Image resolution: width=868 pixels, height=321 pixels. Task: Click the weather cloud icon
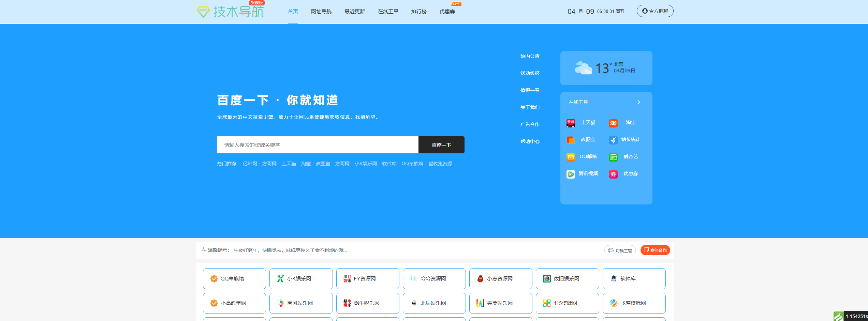(x=583, y=68)
